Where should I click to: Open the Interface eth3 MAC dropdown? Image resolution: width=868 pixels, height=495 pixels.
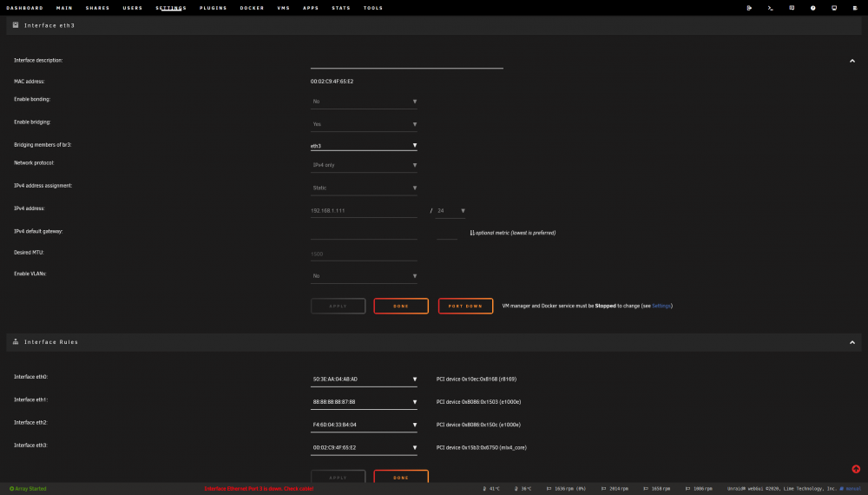point(364,448)
